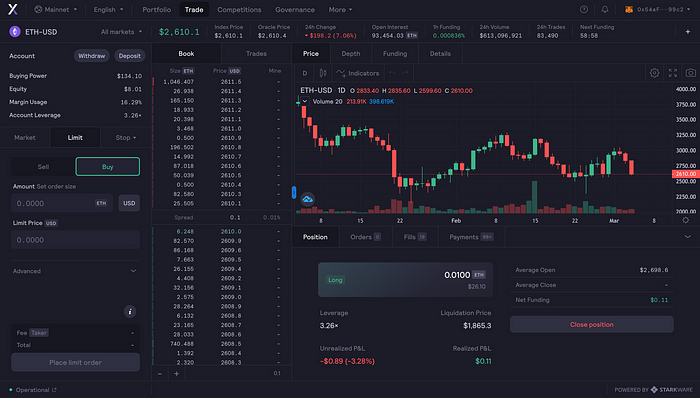Open notifications bell icon
The image size is (700, 398).
click(604, 9)
